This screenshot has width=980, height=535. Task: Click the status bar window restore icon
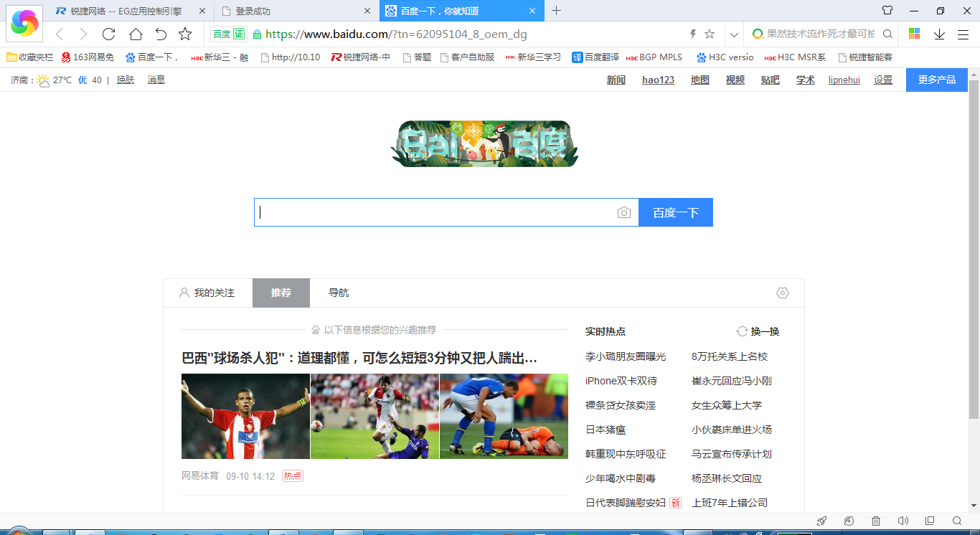(930, 521)
